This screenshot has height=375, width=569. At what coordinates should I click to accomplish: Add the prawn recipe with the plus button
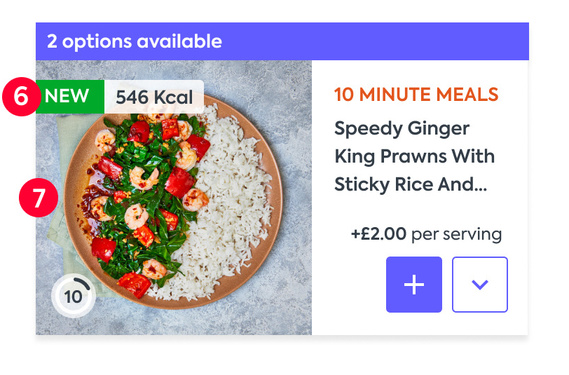(414, 284)
